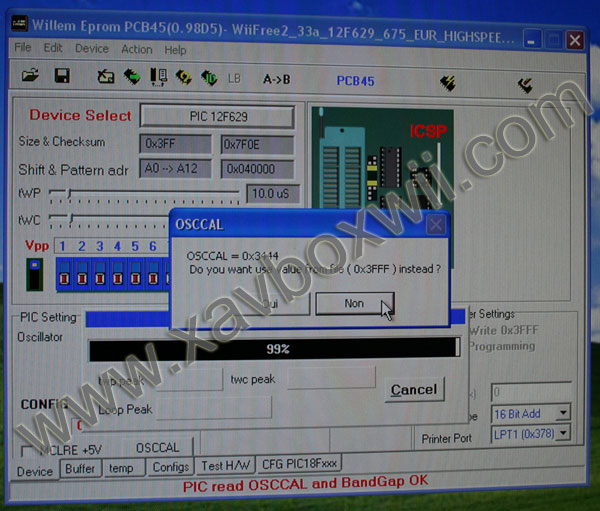Click the Loop Peak field

pos(214,408)
